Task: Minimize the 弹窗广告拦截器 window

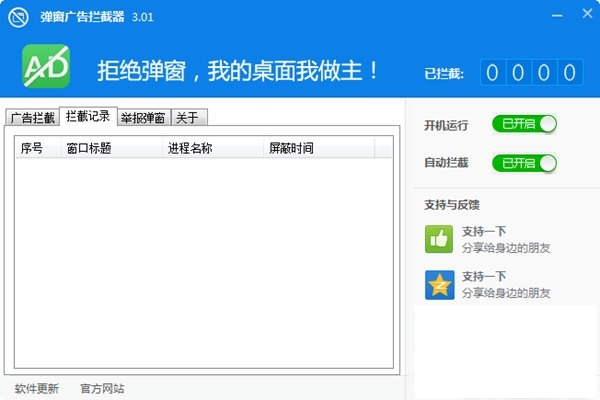Action: click(x=557, y=16)
